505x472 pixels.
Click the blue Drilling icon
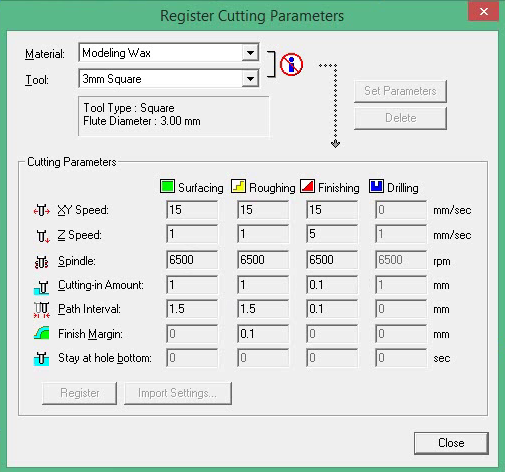pos(376,186)
